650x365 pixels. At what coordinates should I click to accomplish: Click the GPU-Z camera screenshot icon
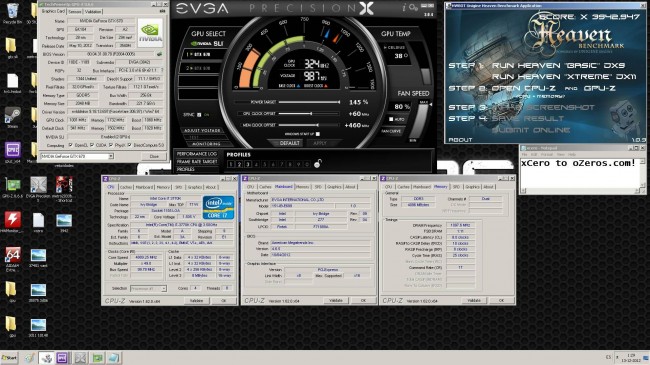point(162,12)
